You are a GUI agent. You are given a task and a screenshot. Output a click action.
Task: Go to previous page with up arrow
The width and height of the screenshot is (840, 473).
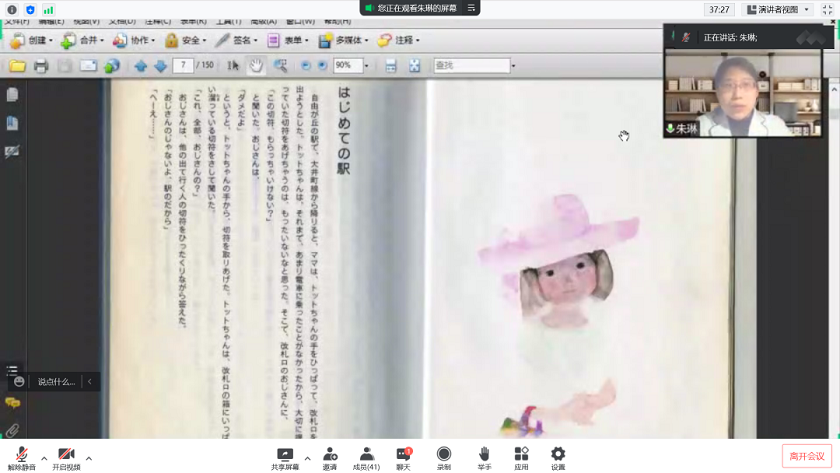(x=141, y=66)
